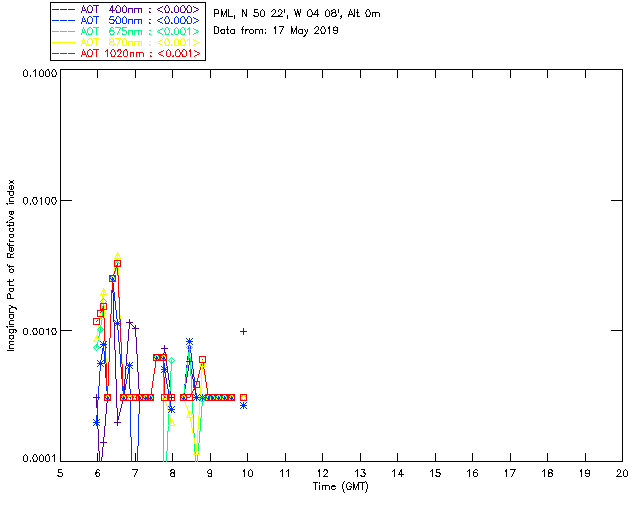The height and width of the screenshot is (512, 640).
Task: Click the x-axis tick label 6
Action: click(98, 473)
